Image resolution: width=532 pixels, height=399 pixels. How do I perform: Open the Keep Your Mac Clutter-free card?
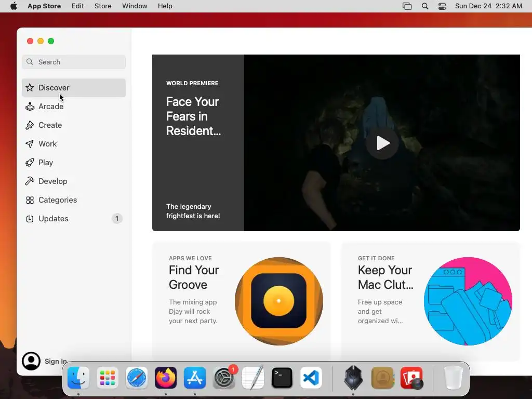click(x=430, y=301)
